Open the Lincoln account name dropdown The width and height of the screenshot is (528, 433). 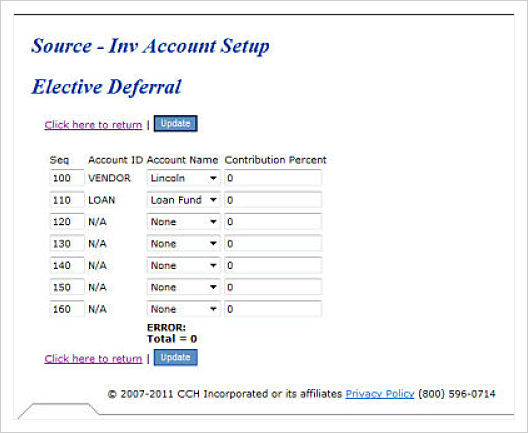(184, 178)
